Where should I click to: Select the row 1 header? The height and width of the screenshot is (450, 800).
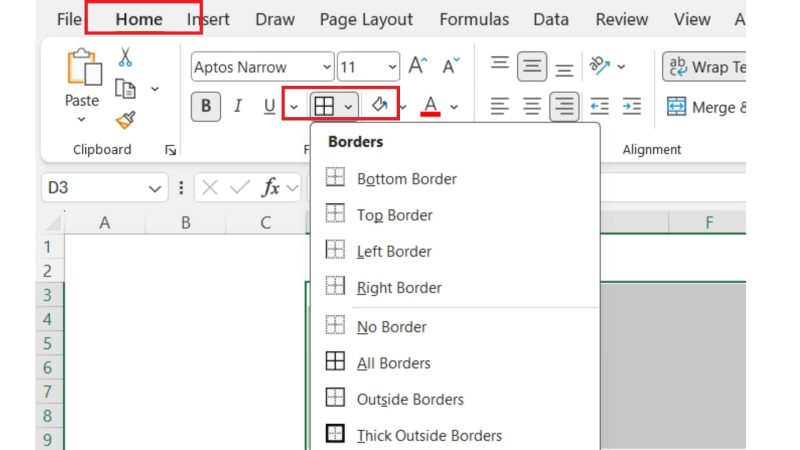49,247
